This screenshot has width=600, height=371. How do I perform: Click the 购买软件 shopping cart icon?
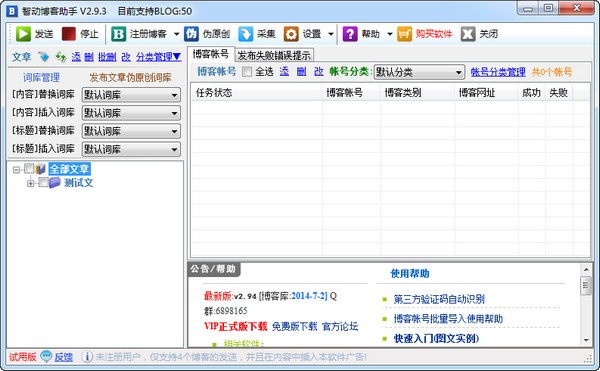[x=404, y=34]
